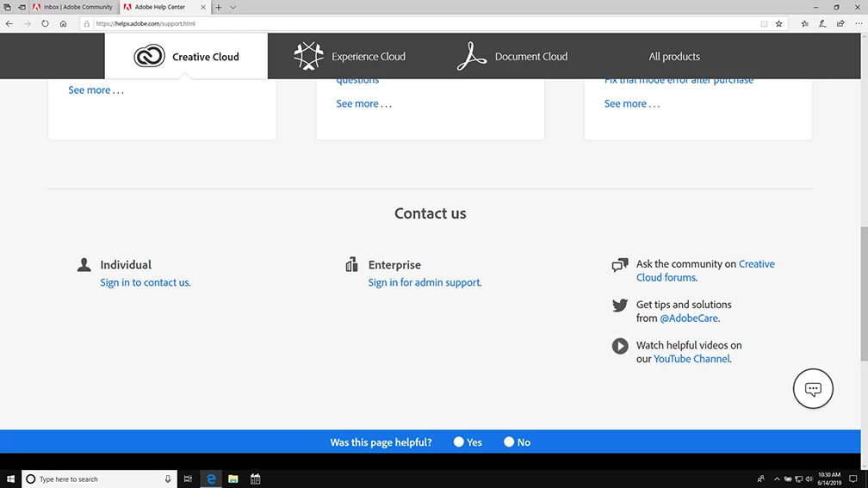Switch to the Document Cloud tab
868x488 pixels.
[512, 56]
